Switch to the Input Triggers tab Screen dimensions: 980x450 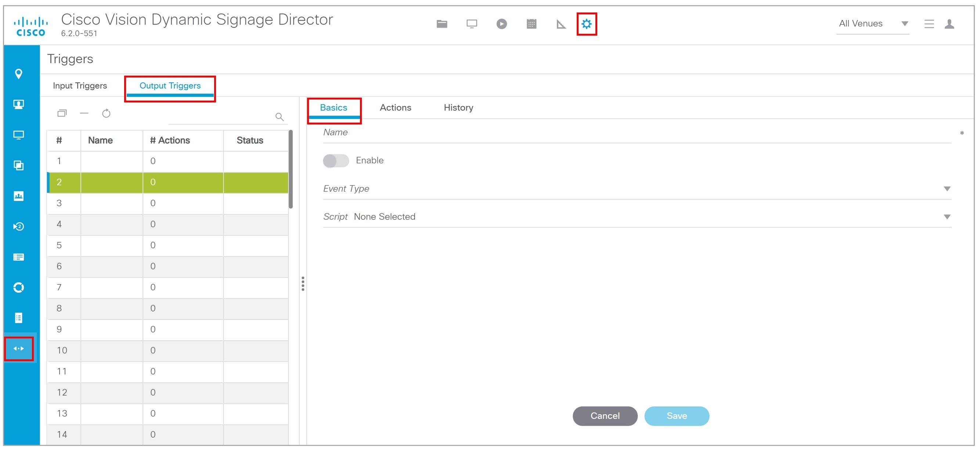click(80, 86)
